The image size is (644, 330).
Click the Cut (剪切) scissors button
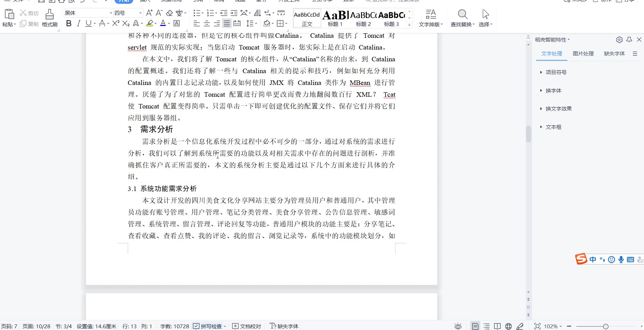(29, 13)
